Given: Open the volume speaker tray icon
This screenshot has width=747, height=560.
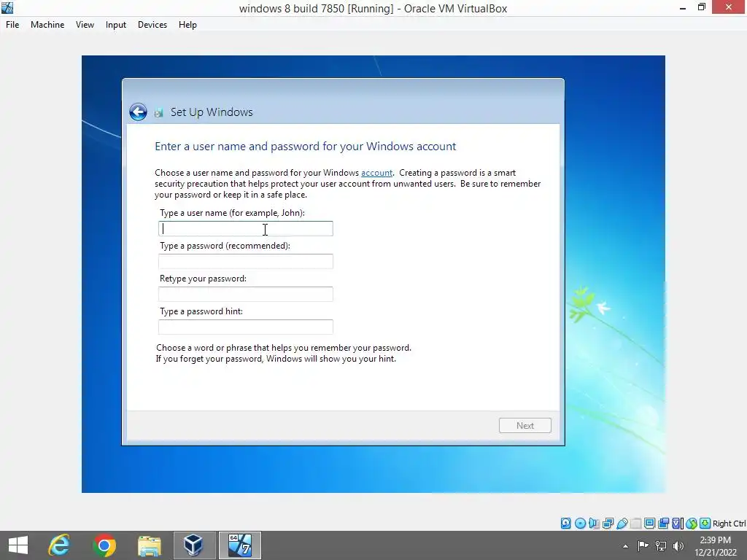Looking at the screenshot, I should 678,545.
